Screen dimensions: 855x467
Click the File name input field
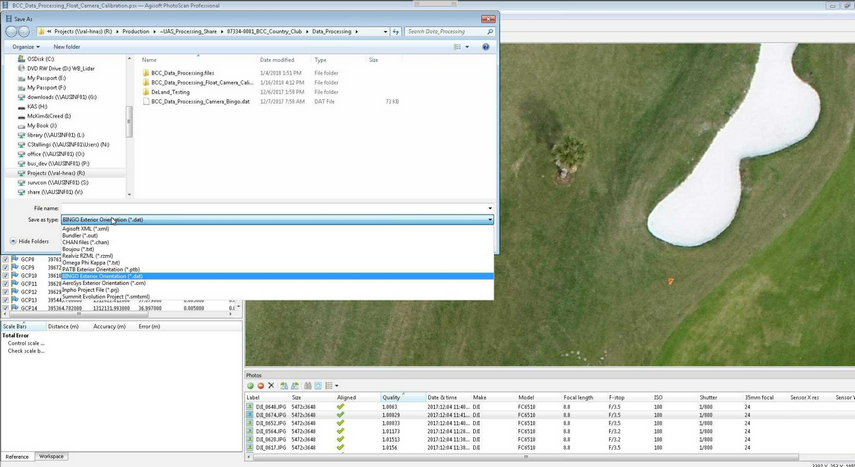pos(274,208)
